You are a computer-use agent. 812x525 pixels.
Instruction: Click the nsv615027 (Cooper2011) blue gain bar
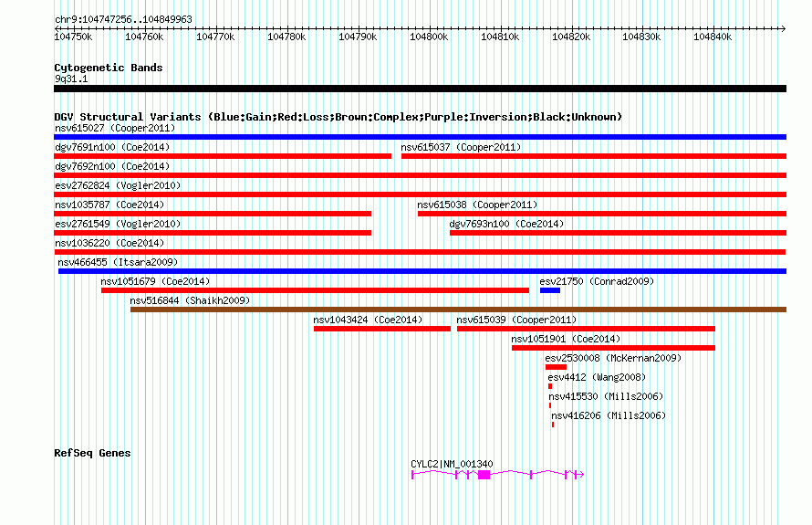420,137
